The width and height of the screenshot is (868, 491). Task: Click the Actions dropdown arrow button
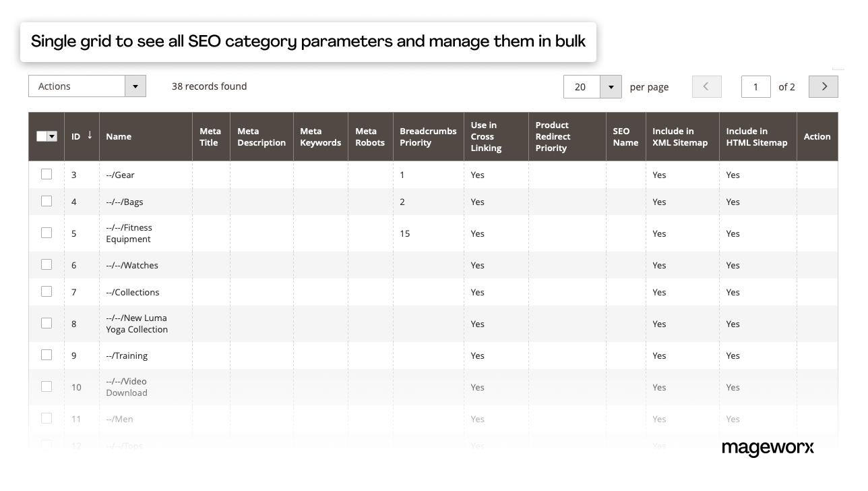point(135,86)
